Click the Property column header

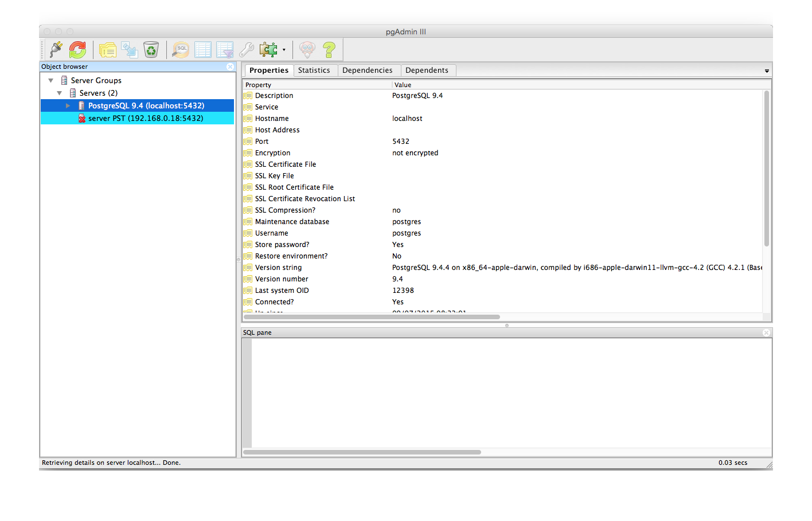(x=317, y=85)
